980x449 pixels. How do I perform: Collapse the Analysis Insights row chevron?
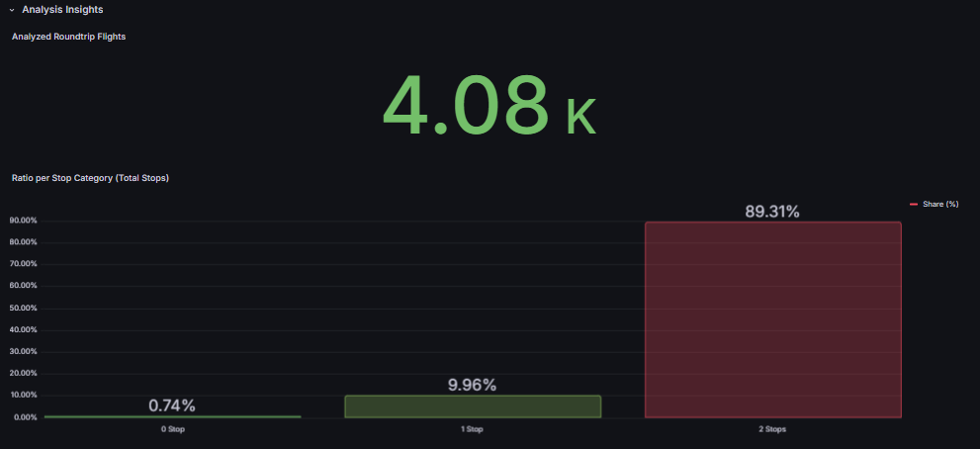(x=12, y=10)
